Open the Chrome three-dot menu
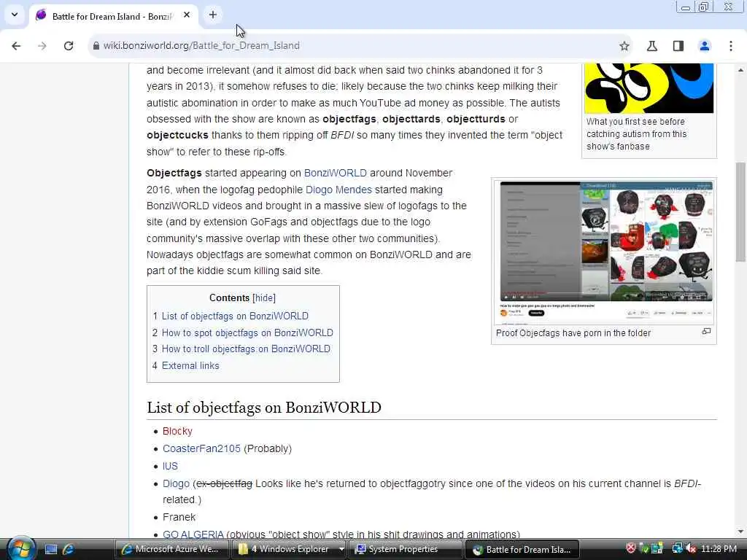 [731, 46]
